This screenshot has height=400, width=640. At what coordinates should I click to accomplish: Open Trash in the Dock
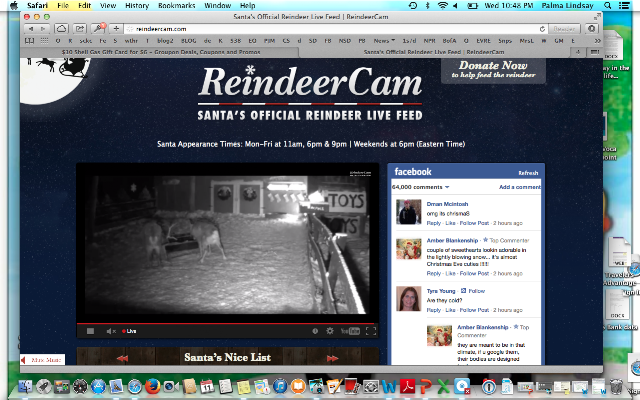click(616, 386)
